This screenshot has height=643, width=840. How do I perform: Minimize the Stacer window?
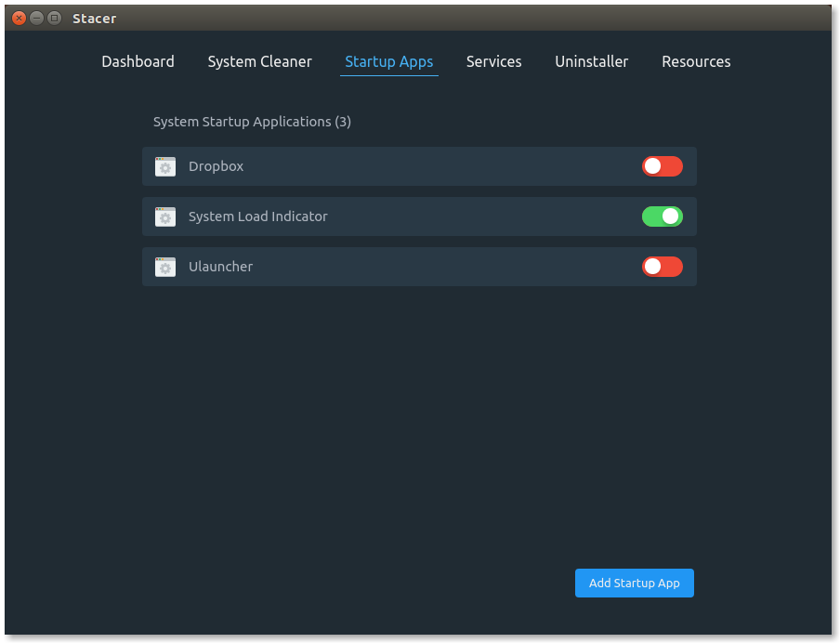(36, 19)
